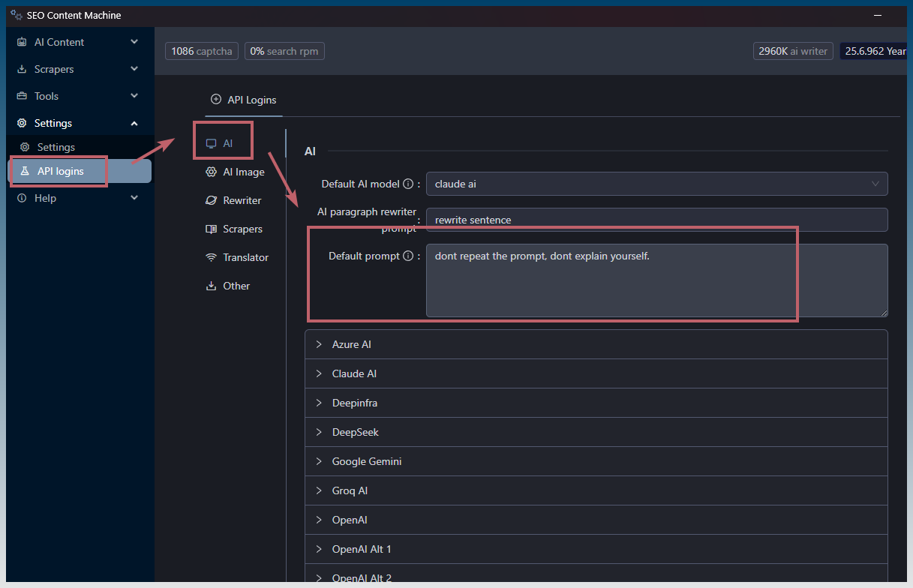Click the Help info icon in sidebar
913x588 pixels.
point(22,198)
